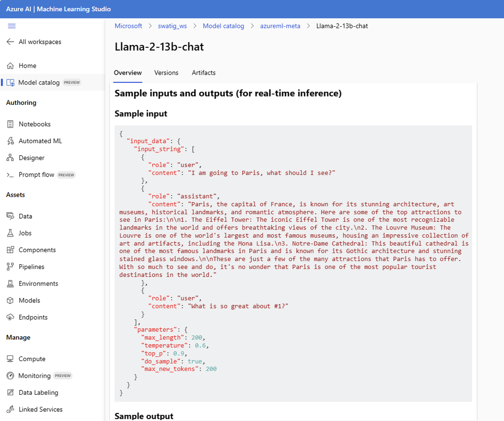This screenshot has height=421, width=504.
Task: Open Pipelines under Assets
Action: click(31, 267)
